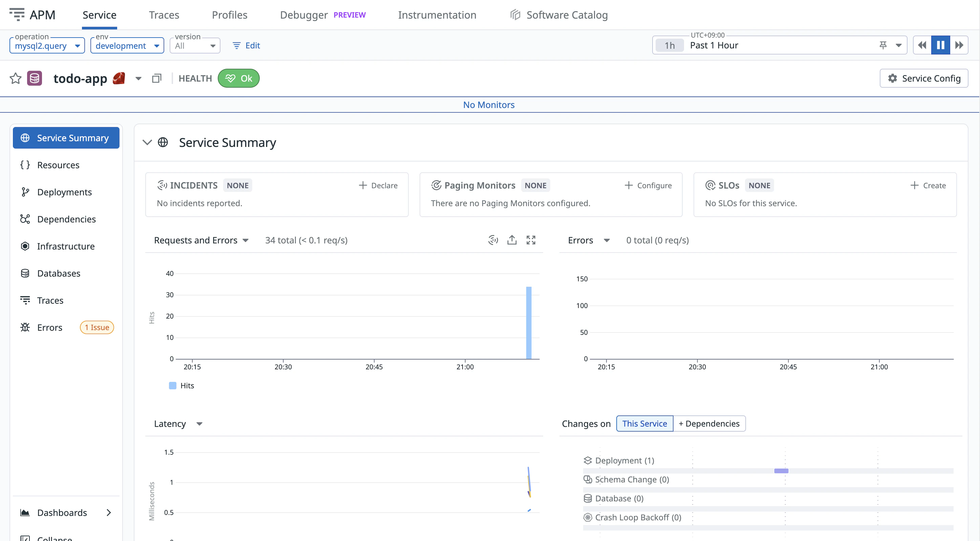Image resolution: width=980 pixels, height=541 pixels.
Task: Click the pin icon in time picker
Action: point(883,45)
